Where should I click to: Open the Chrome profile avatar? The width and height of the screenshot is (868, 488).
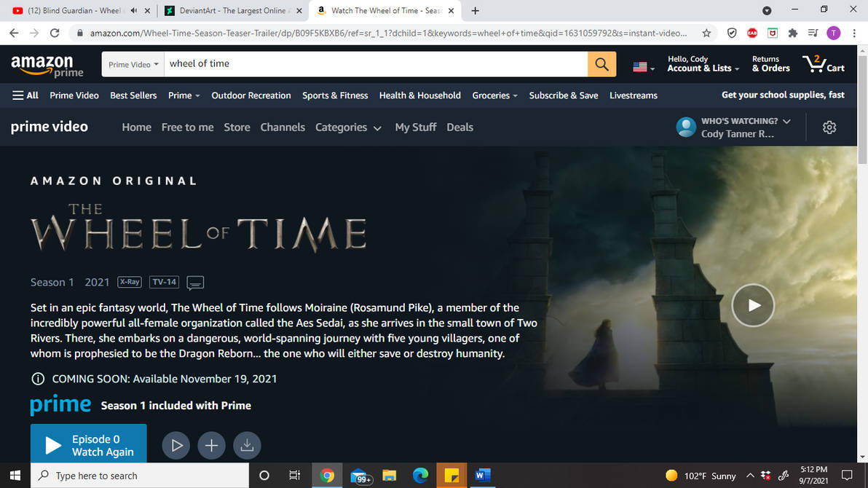click(833, 34)
